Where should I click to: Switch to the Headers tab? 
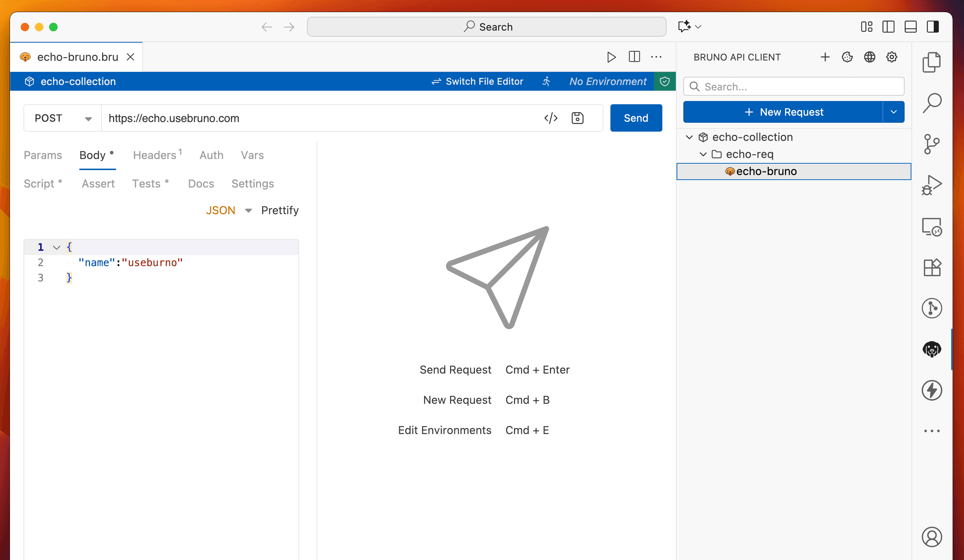point(155,155)
